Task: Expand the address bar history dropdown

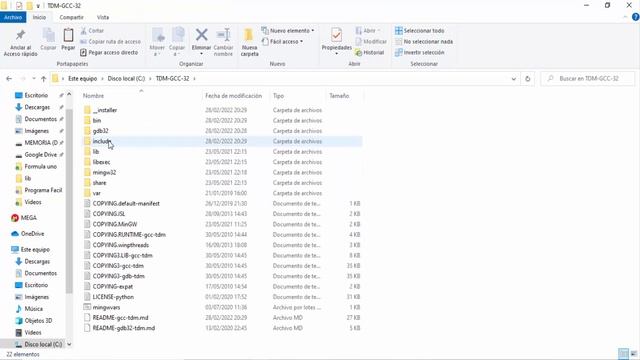Action: (513, 79)
